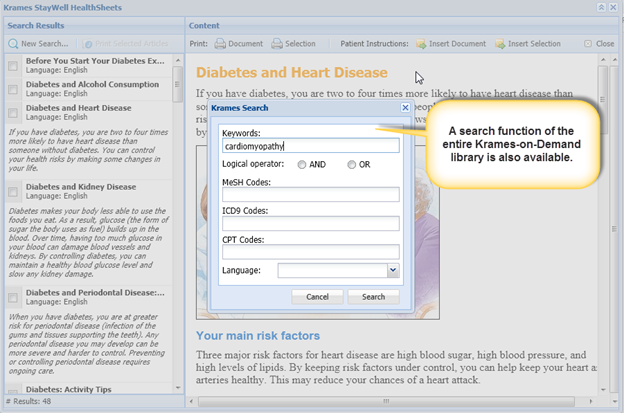Click the results list scrollbar thumb
The width and height of the screenshot is (624, 413).
pyautogui.click(x=177, y=84)
